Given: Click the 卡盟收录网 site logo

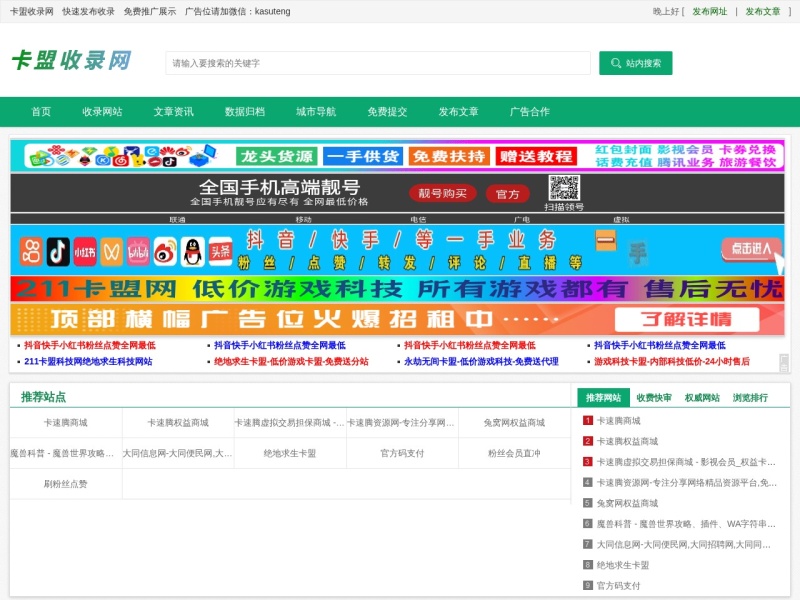Looking at the screenshot, I should [71, 61].
